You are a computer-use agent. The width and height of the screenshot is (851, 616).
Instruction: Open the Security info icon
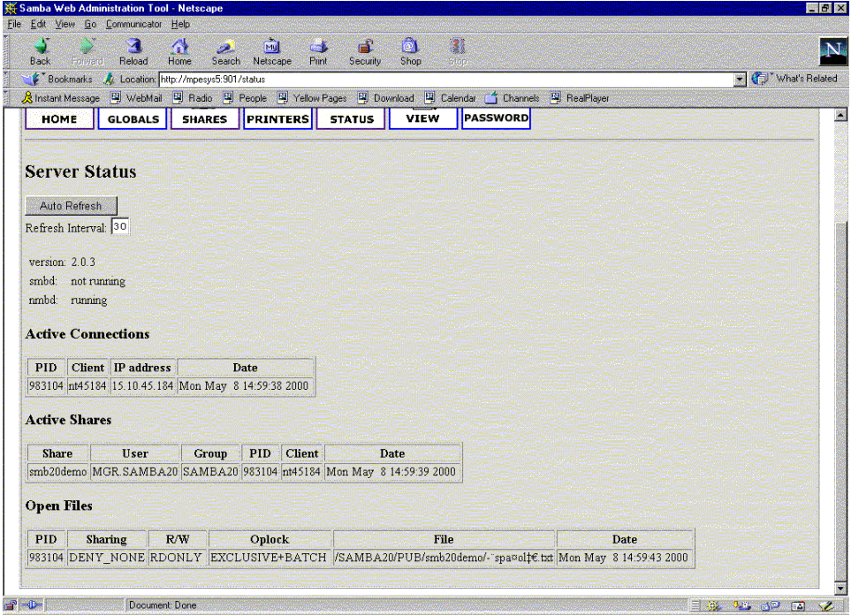[365, 52]
